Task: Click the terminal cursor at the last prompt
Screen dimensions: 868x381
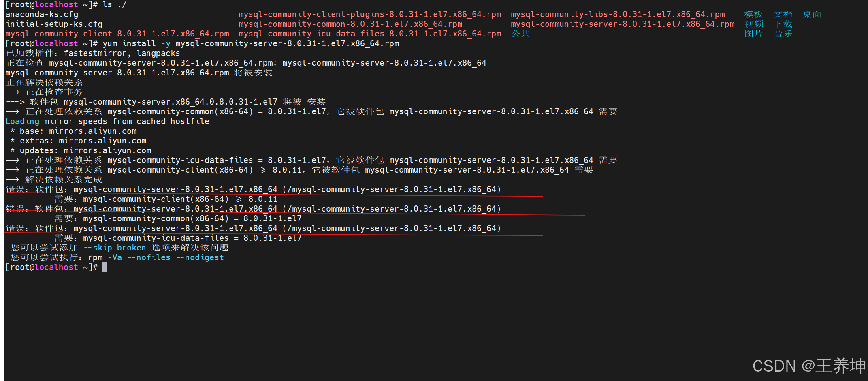Action: coord(105,268)
